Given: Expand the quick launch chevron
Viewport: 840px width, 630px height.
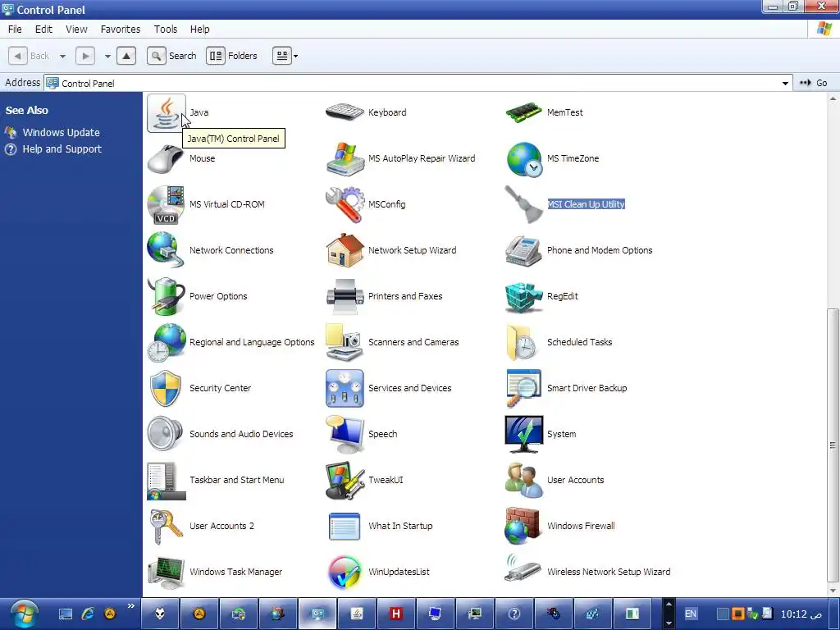Looking at the screenshot, I should (x=131, y=606).
